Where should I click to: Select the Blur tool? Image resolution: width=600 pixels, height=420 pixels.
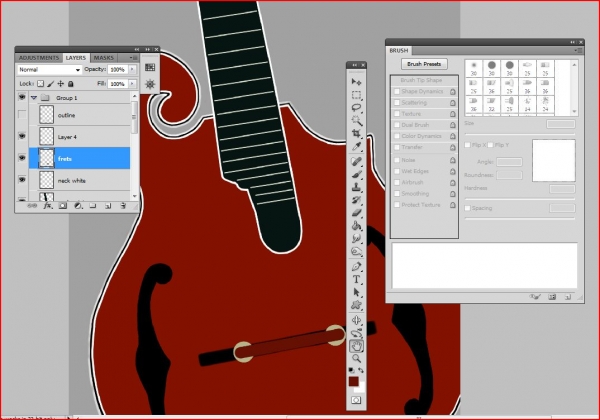coord(356,239)
